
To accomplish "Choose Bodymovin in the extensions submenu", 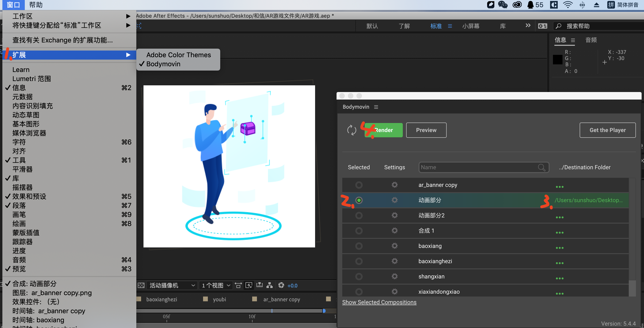I will click(x=163, y=64).
